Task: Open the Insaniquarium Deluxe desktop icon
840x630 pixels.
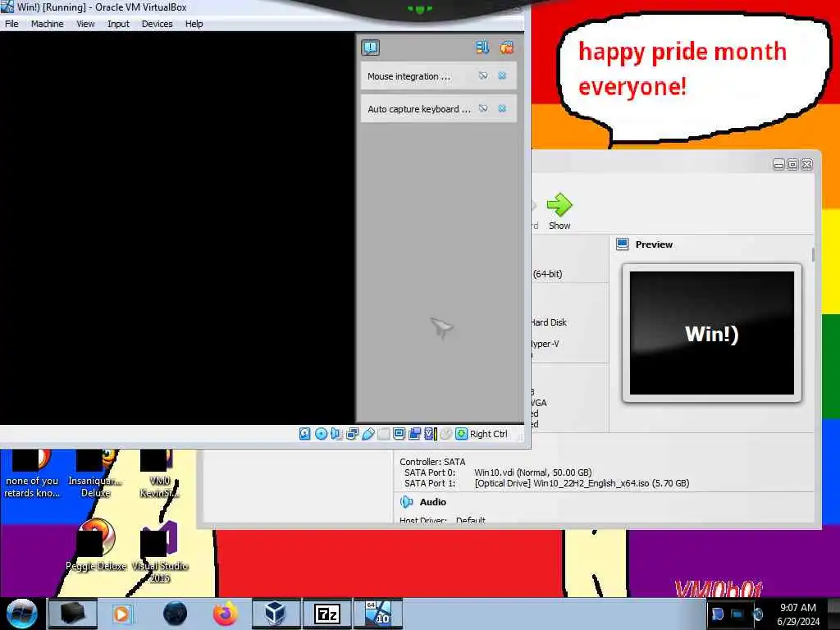Action: point(95,474)
